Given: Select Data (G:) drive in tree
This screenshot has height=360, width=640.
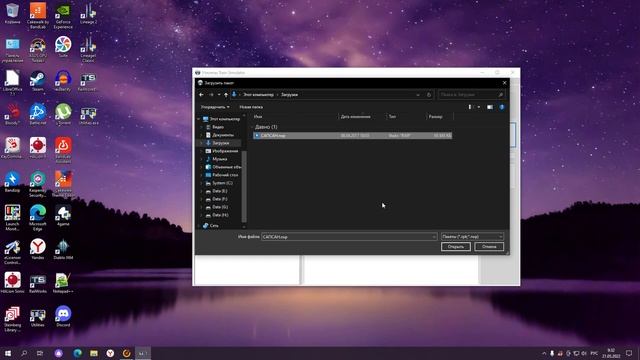Looking at the screenshot, I should pos(220,207).
